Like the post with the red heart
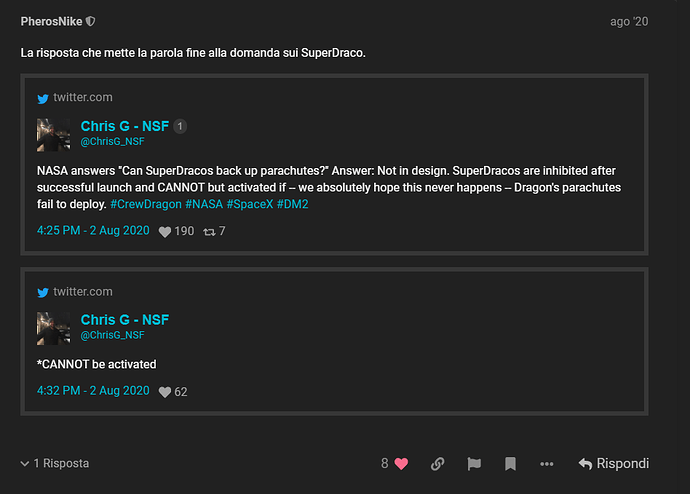 402,464
